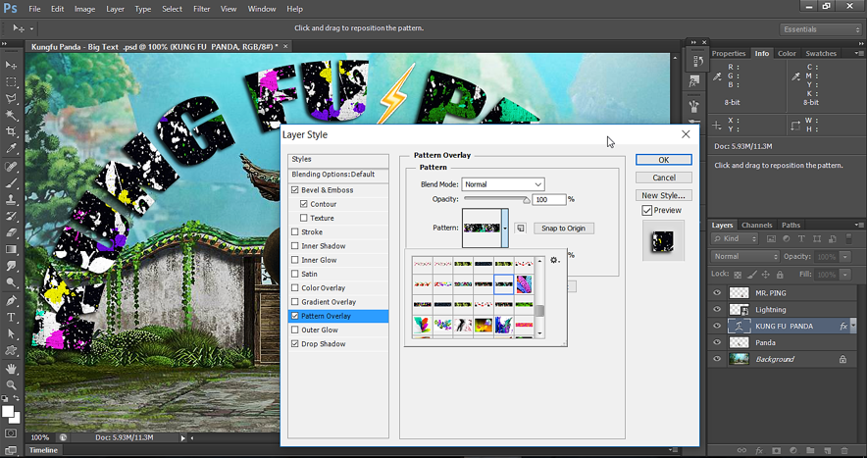
Task: Select the Path Selection tool
Action: (11, 334)
